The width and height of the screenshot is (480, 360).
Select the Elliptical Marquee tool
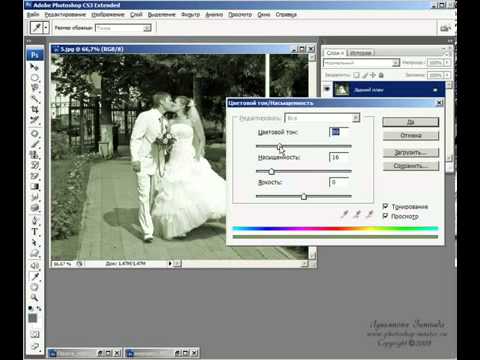point(34,78)
